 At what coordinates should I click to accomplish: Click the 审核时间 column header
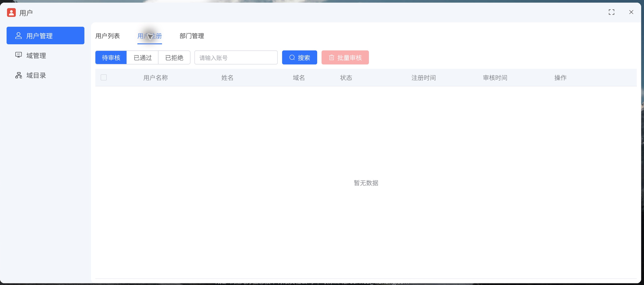pyautogui.click(x=495, y=78)
